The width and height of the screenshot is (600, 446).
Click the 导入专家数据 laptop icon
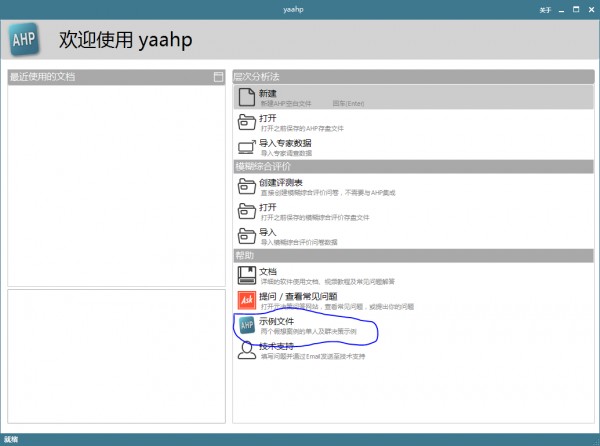[x=246, y=147]
